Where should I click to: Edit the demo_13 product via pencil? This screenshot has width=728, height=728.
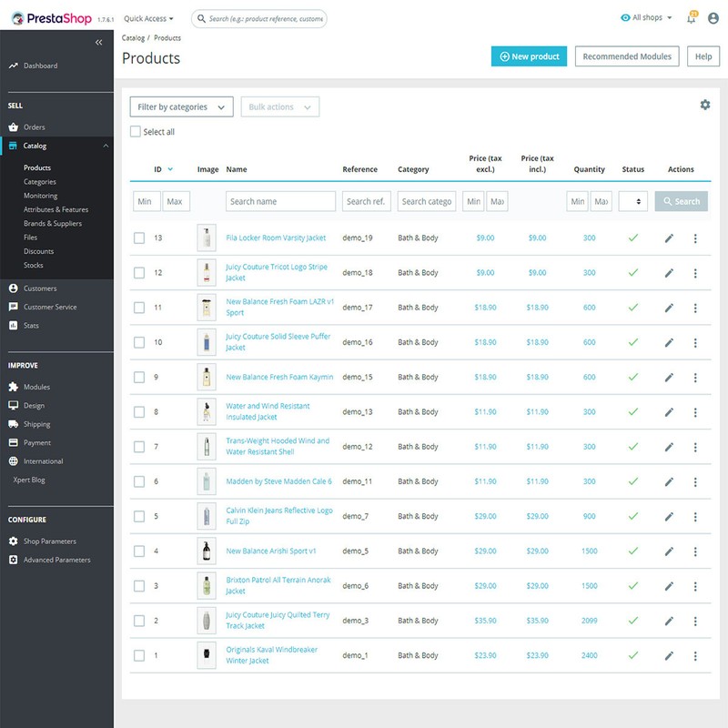pos(669,412)
